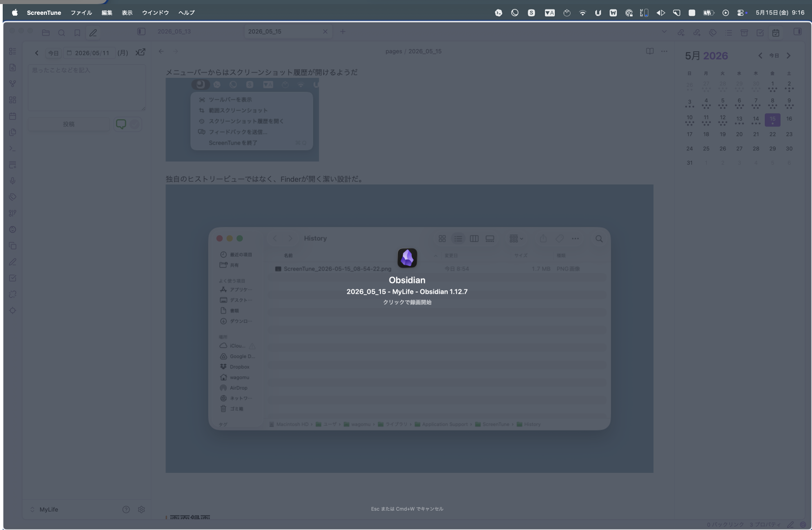Open the bookmarks tab in the left sidebar
The height and width of the screenshot is (530, 812).
[x=77, y=32]
